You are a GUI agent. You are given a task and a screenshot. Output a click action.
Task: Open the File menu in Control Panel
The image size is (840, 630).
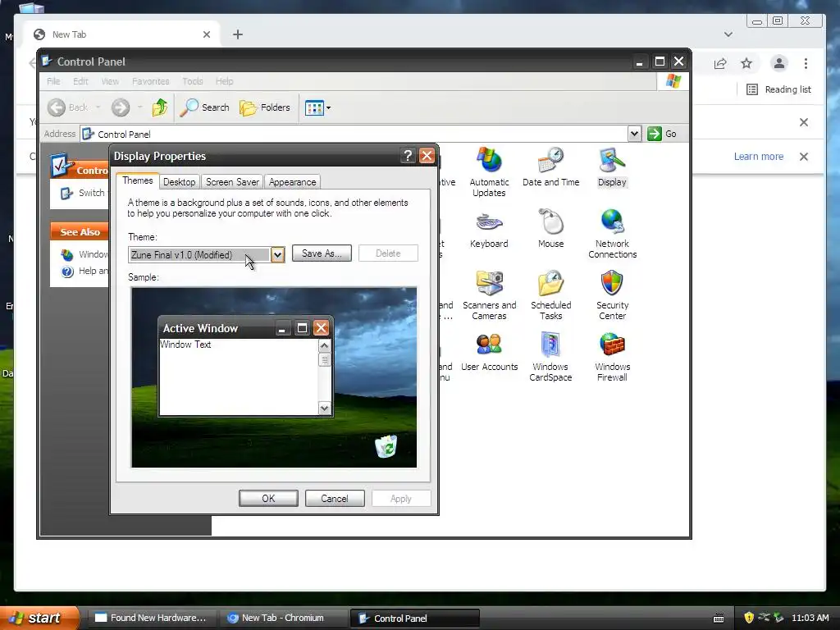[53, 81]
